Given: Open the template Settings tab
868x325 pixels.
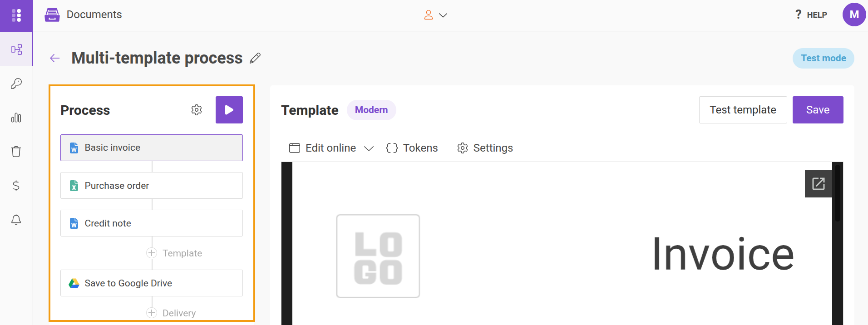Looking at the screenshot, I should coord(485,148).
